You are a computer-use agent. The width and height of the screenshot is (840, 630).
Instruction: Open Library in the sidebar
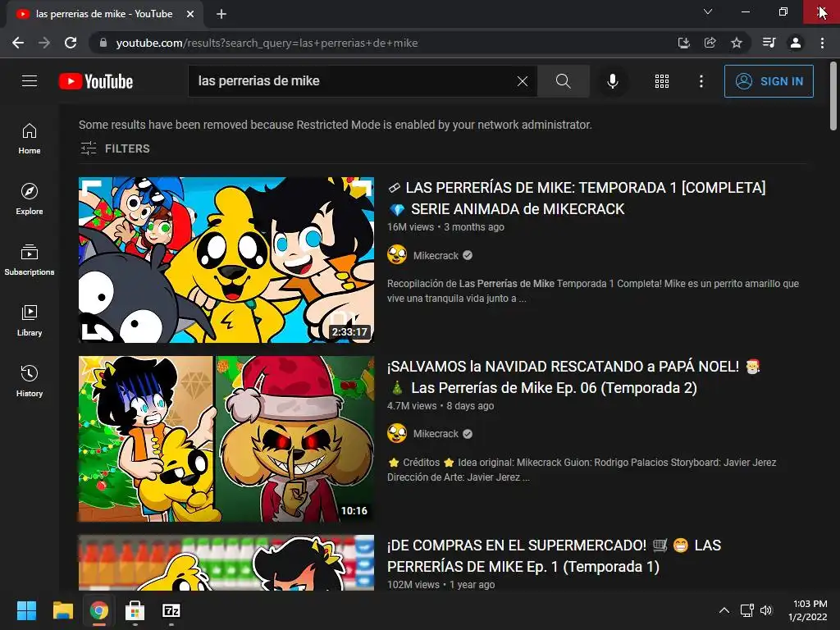[30, 321]
